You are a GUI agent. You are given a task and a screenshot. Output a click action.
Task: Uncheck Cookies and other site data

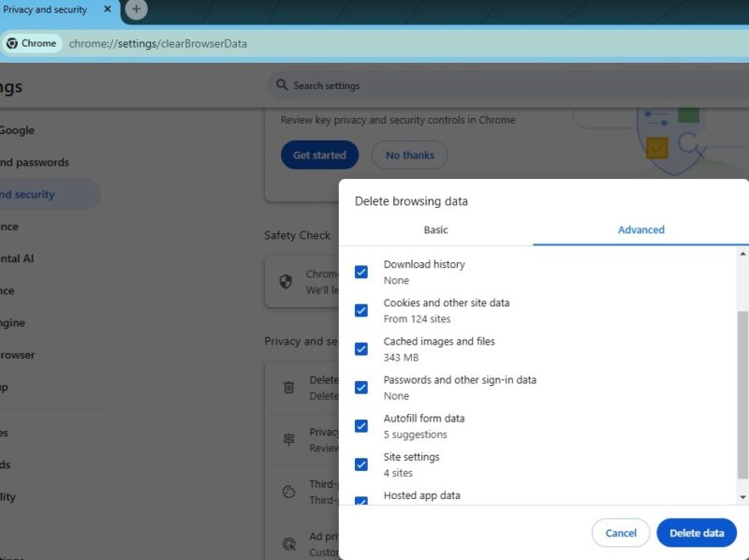(x=360, y=310)
